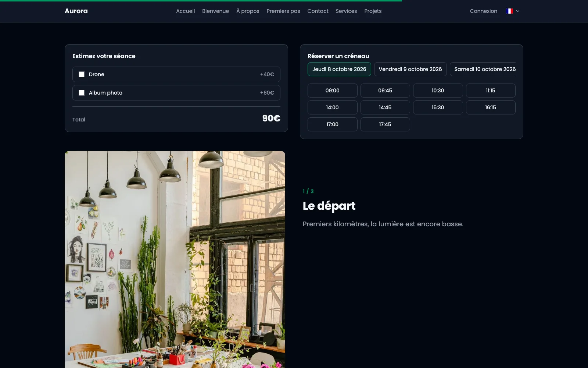588x368 pixels.
Task: Click the 90€ total amount
Action: pyautogui.click(x=271, y=118)
